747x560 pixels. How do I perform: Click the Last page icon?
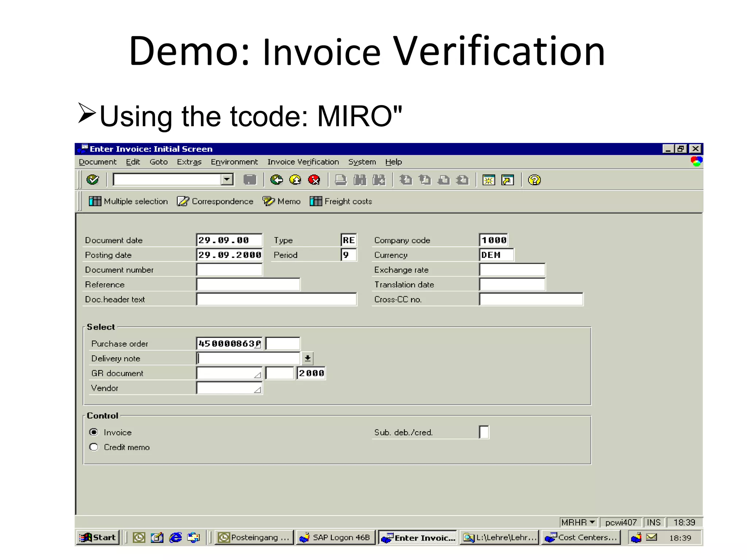coord(463,180)
